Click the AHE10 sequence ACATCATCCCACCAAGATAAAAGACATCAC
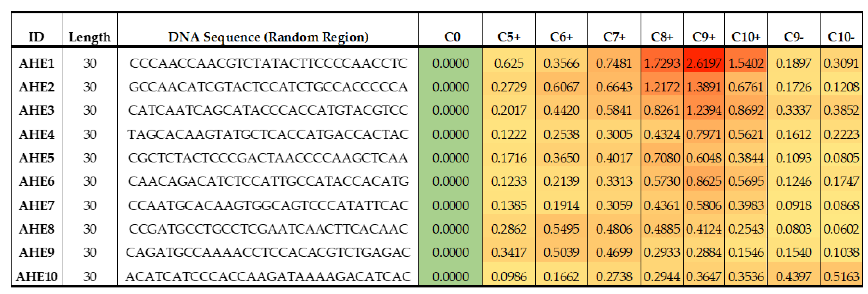The width and height of the screenshot is (868, 294). coord(268,277)
